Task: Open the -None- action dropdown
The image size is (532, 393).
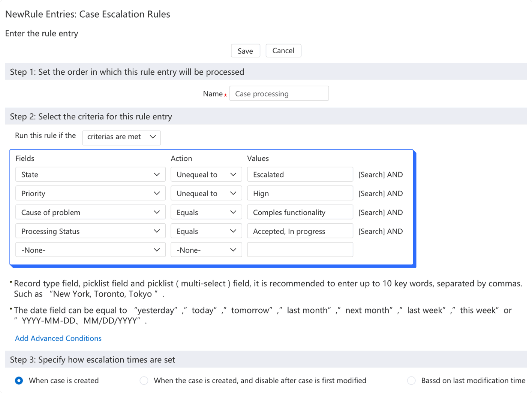Action: click(x=206, y=250)
